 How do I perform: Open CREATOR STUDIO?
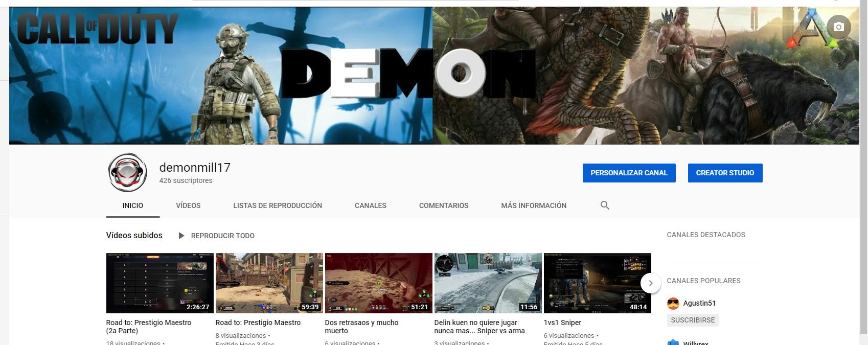coord(725,173)
